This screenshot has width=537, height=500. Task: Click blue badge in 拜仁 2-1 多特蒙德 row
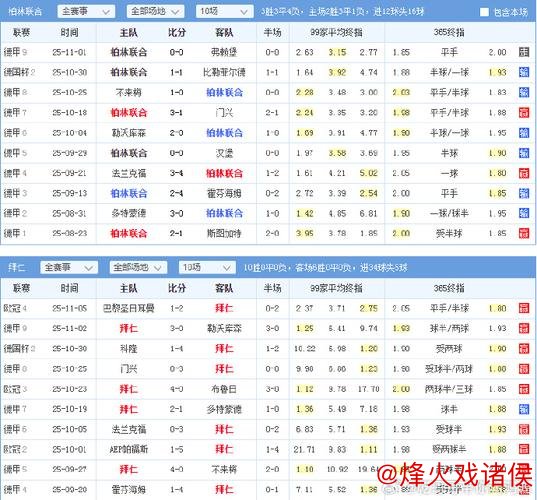point(524,409)
